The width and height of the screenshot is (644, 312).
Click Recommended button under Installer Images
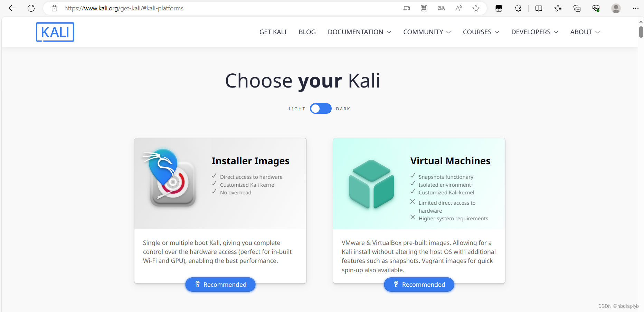220,284
